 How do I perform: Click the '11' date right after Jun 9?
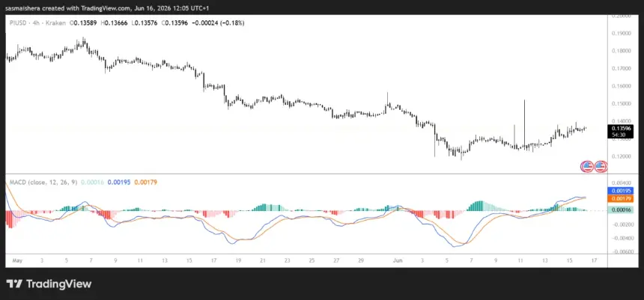[520, 260]
